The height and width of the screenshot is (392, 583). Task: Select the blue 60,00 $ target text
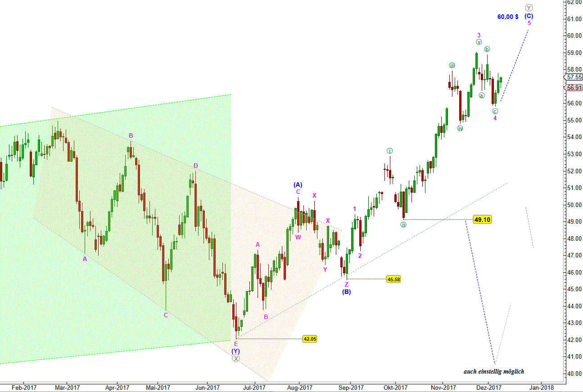point(508,17)
